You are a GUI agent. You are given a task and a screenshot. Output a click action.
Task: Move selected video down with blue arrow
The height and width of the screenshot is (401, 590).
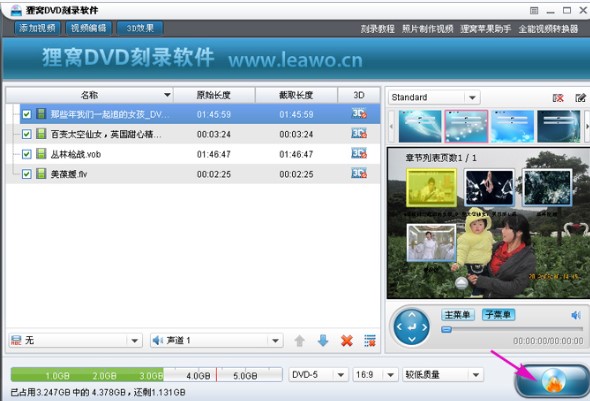click(x=323, y=340)
